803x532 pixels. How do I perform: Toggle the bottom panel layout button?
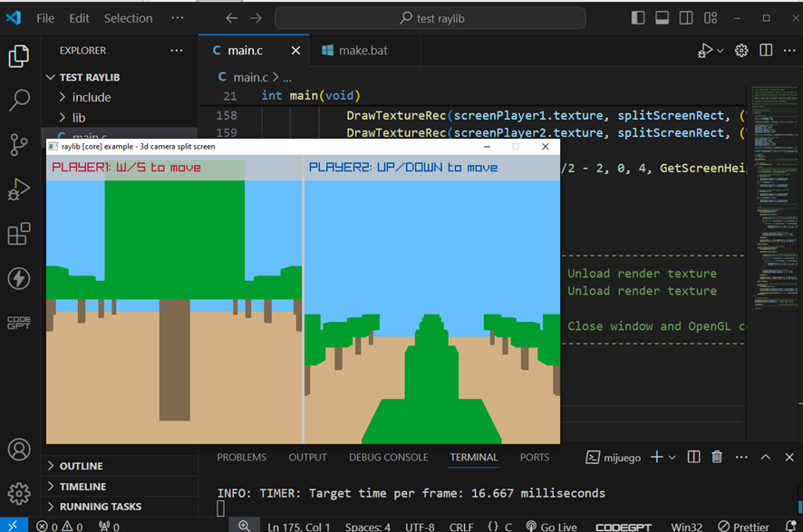point(662,18)
